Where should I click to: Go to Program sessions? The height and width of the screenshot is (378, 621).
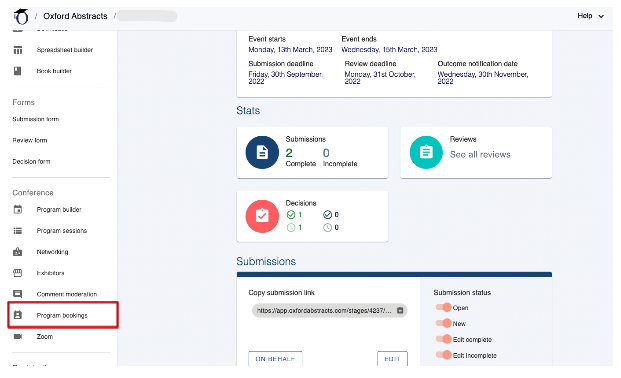pos(62,231)
